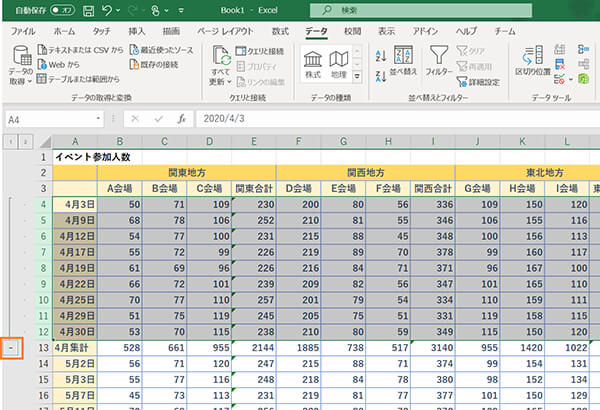Switch to the ページ レイアウト tab
Viewport: 600px width, 410px height.
point(225,31)
